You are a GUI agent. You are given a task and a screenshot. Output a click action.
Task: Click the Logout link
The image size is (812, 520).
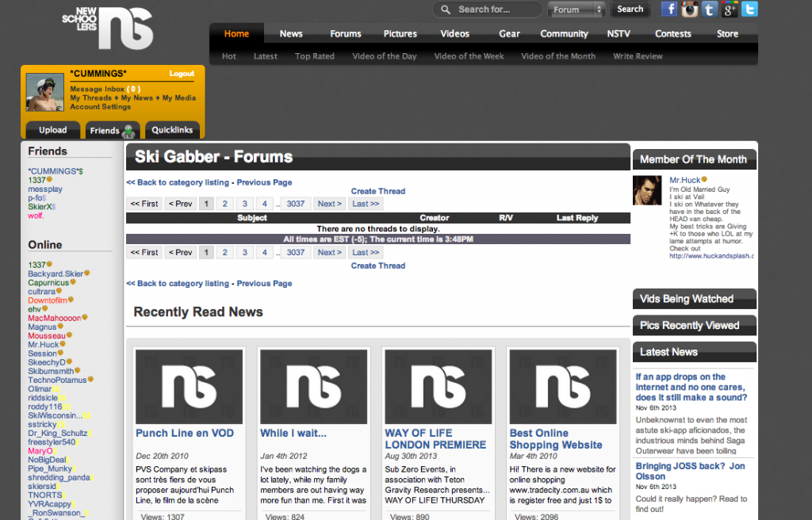[x=182, y=74]
